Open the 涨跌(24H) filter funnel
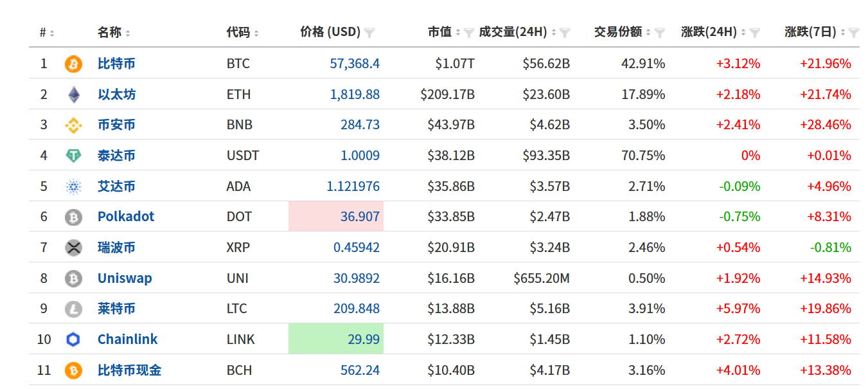The image size is (868, 389). point(754,32)
